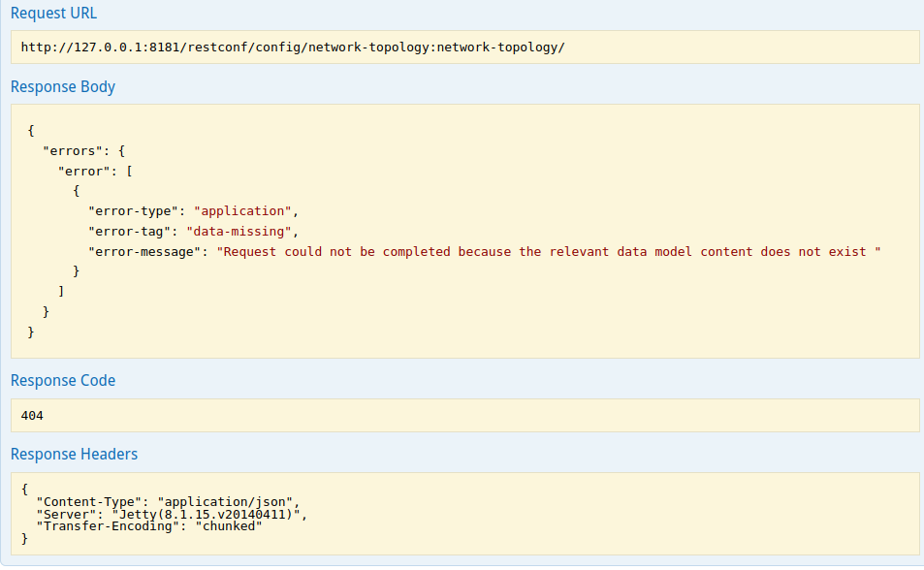Click the "Server" header key
This screenshot has width=924, height=570.
62,513
